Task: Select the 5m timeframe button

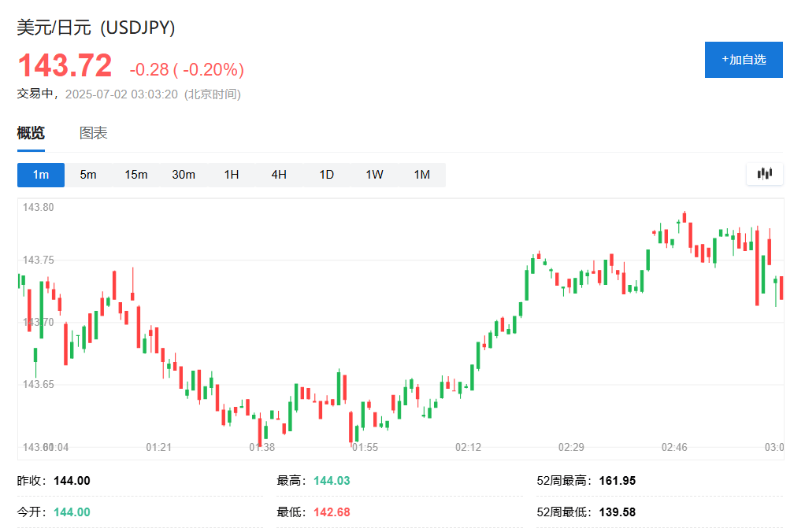Action: tap(88, 175)
